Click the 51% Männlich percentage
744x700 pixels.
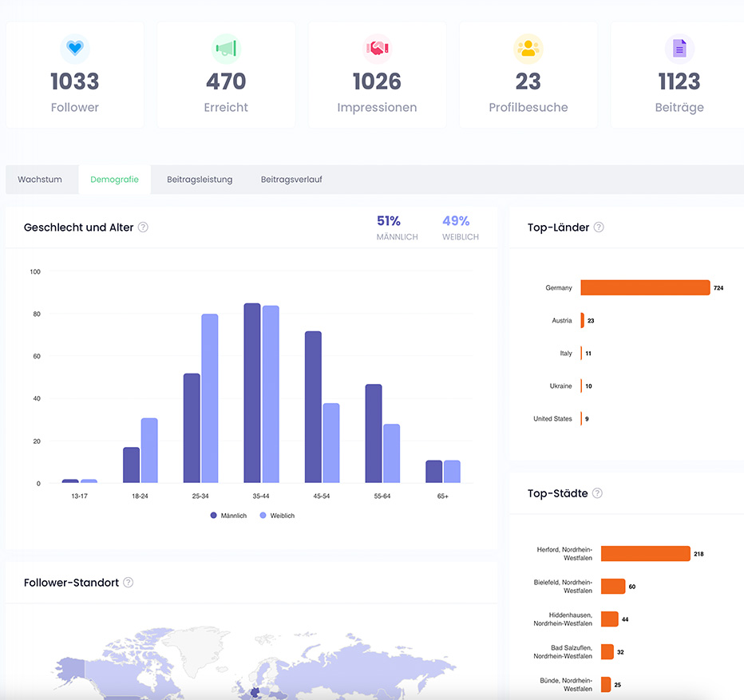point(389,220)
